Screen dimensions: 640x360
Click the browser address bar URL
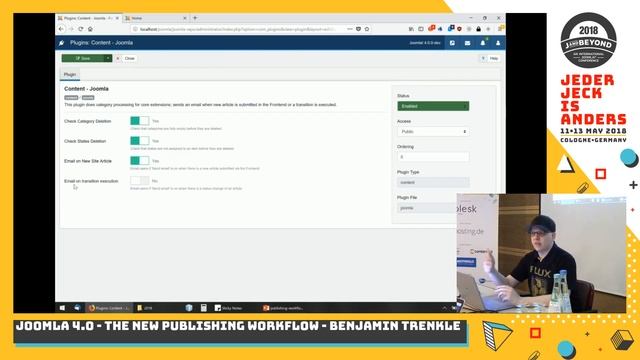pos(238,29)
